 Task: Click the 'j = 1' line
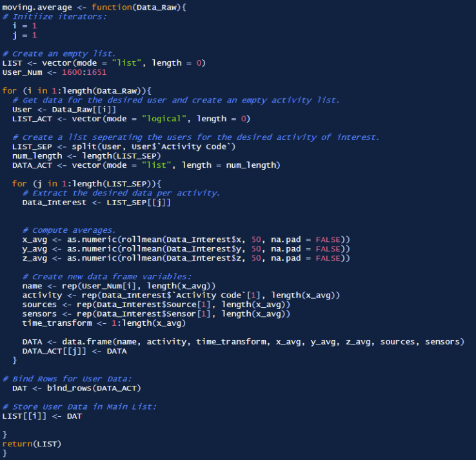(x=25, y=35)
